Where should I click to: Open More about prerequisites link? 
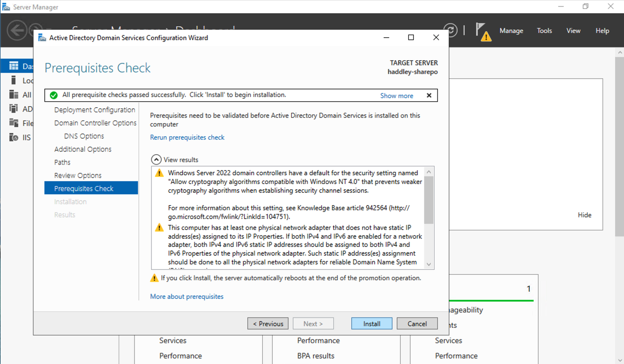click(187, 296)
